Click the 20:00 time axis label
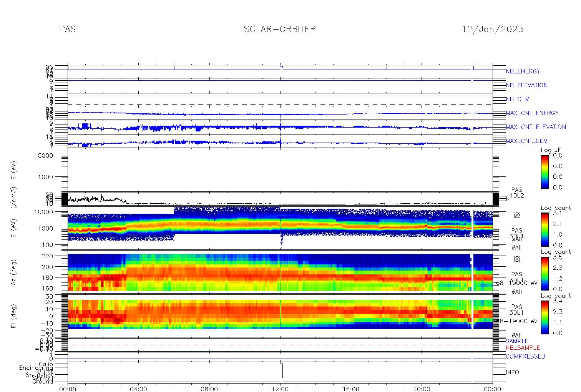Screen dimensions: 581x392 pos(422,389)
